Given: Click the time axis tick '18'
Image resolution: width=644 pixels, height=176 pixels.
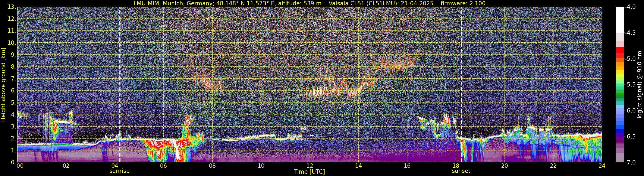Looking at the screenshot, I should [x=456, y=166].
